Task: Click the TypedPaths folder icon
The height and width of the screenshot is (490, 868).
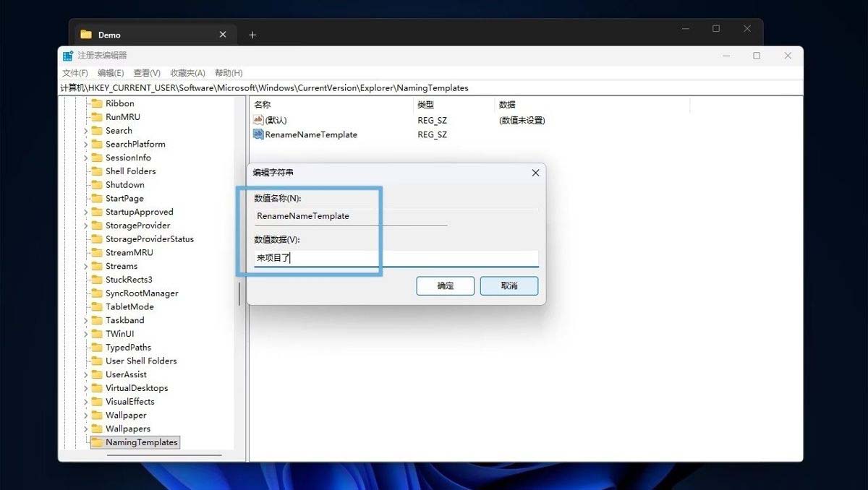Action: pyautogui.click(x=96, y=348)
